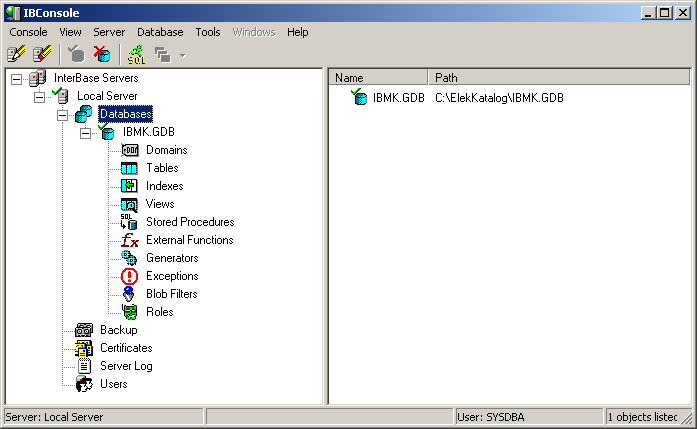Collapse the Databases tree node
Screen dimensions: 697x429
coord(63,115)
